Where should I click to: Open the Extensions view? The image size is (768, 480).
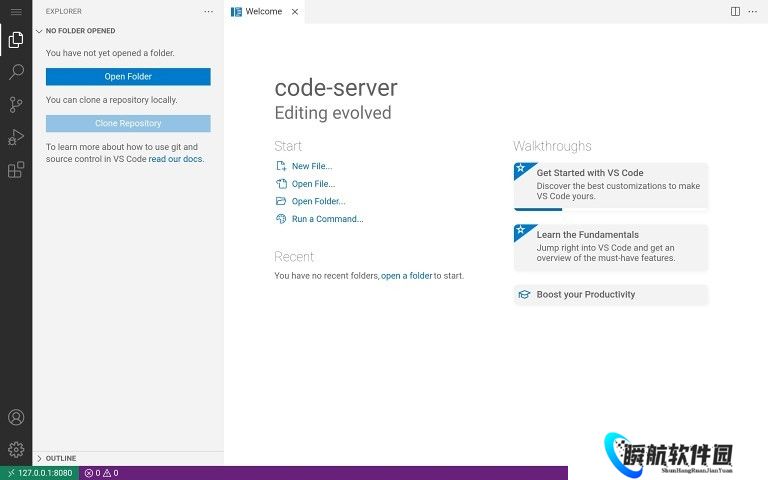(x=16, y=170)
